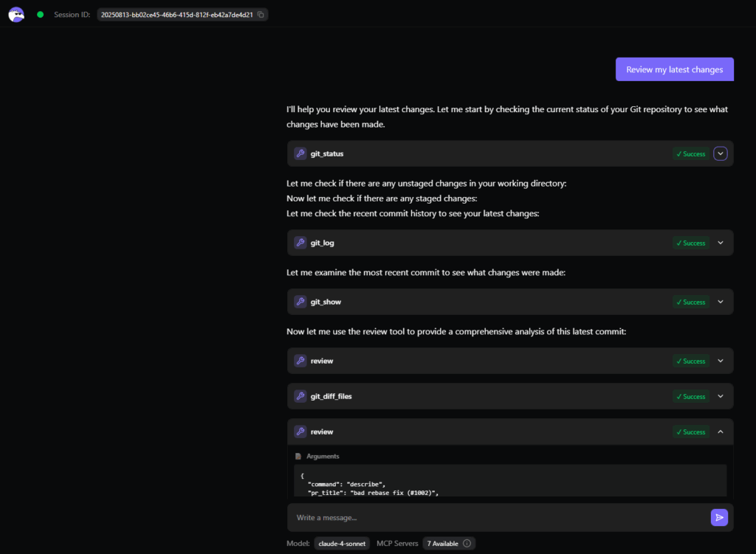Image resolution: width=756 pixels, height=554 pixels.
Task: Select the git_status tool wrench icon
Action: (300, 153)
